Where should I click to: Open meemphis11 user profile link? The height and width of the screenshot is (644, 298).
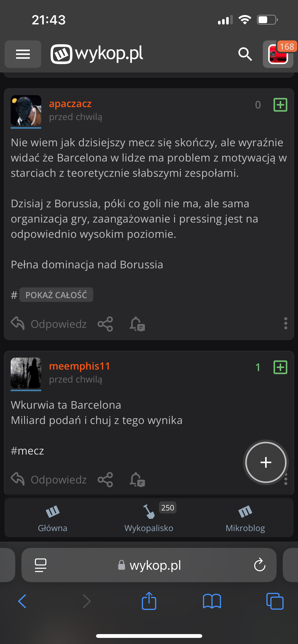tap(79, 366)
